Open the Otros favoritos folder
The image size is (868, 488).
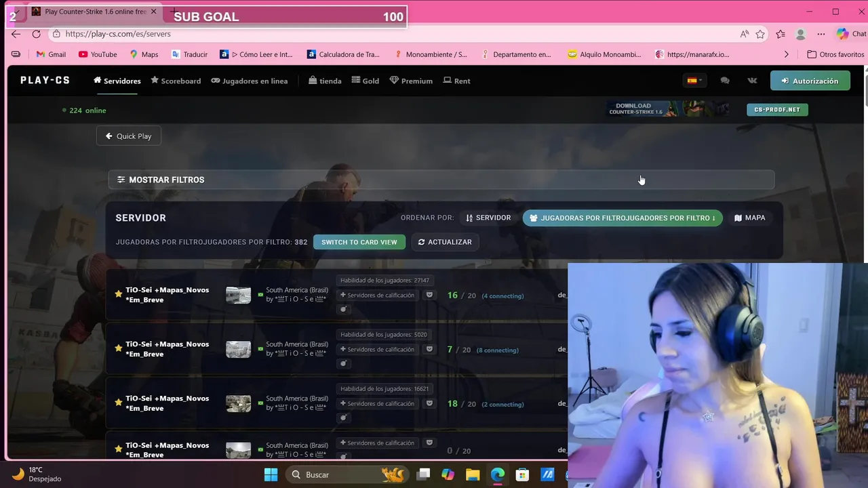click(835, 54)
